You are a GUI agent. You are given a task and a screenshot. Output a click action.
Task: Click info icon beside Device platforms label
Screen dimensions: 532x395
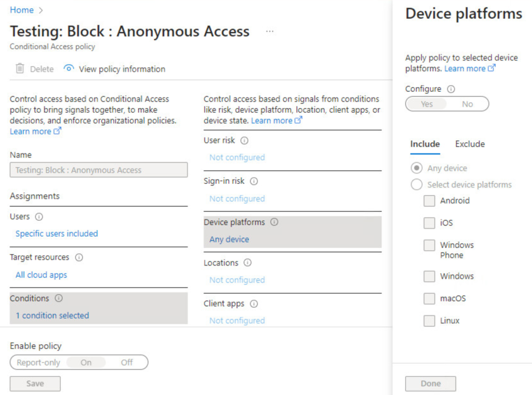[x=274, y=222]
